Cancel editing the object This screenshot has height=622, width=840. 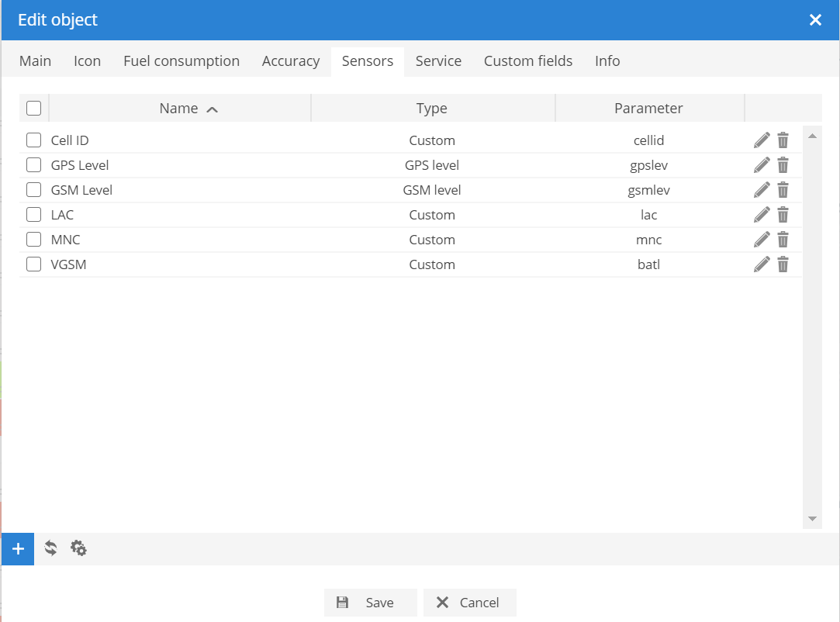click(469, 603)
